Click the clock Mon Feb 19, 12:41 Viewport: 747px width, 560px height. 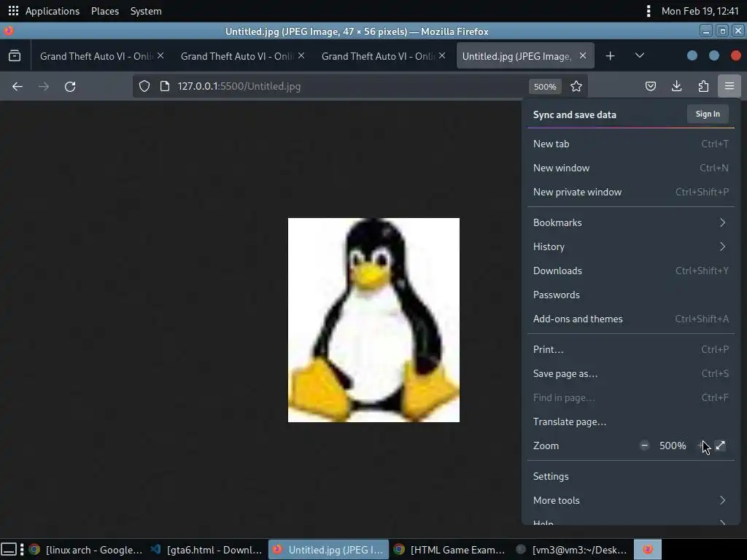pyautogui.click(x=700, y=11)
